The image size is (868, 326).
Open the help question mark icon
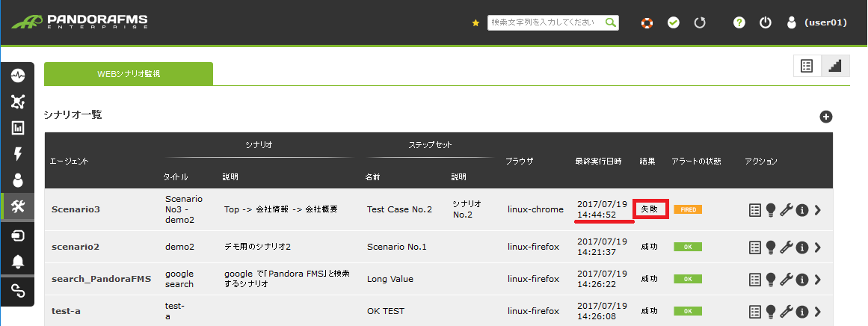tap(739, 22)
